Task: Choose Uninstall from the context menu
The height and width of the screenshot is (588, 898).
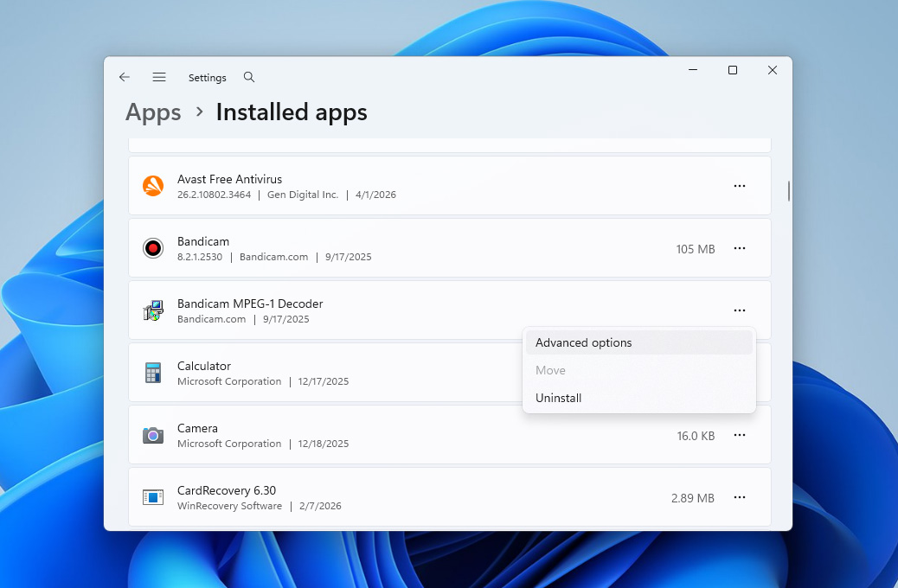Action: pyautogui.click(x=639, y=398)
